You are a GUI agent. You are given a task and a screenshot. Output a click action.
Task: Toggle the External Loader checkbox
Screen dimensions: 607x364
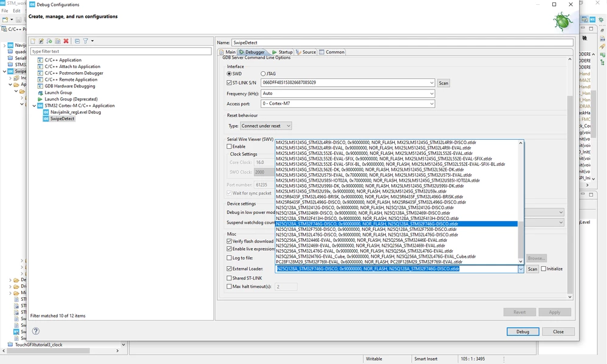[x=229, y=269]
